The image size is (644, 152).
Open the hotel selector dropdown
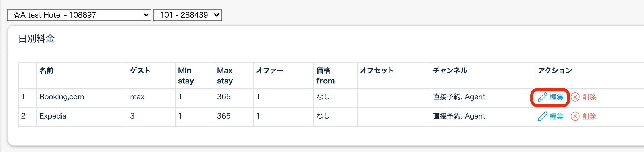(79, 15)
